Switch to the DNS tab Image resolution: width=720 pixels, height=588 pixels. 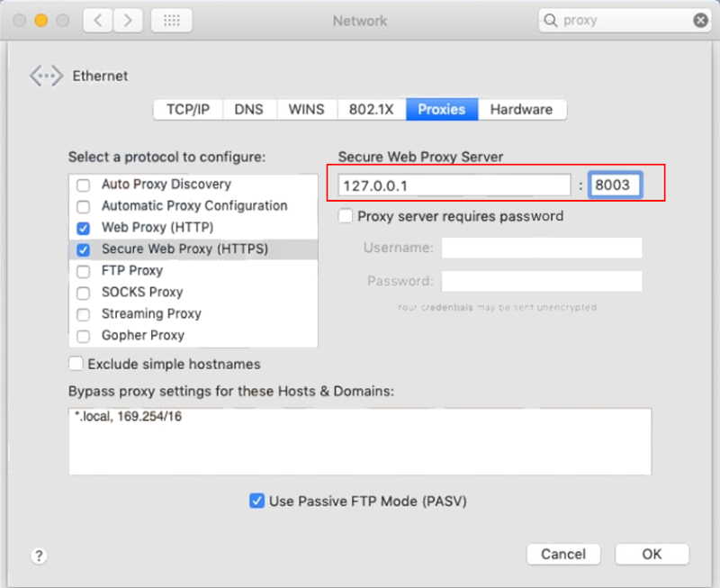(249, 109)
